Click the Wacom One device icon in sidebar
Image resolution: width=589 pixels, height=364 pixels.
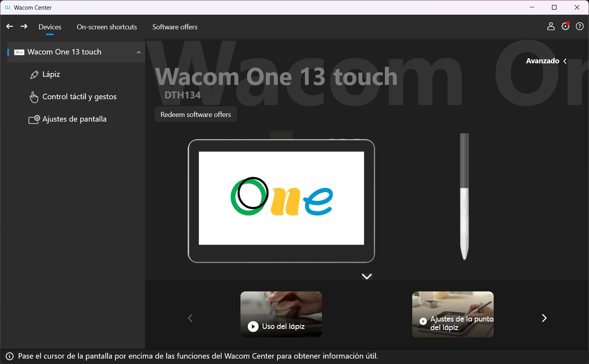(19, 52)
